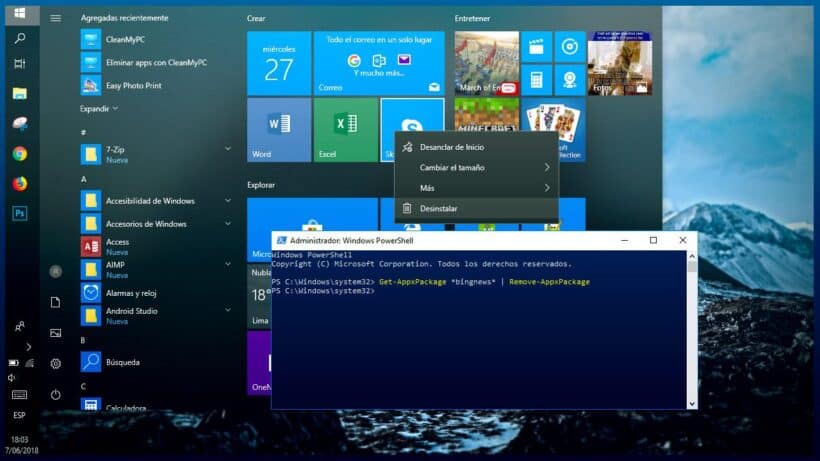Viewport: 820px width, 461px height.
Task: Click the battery icon in tray
Action: [x=13, y=363]
